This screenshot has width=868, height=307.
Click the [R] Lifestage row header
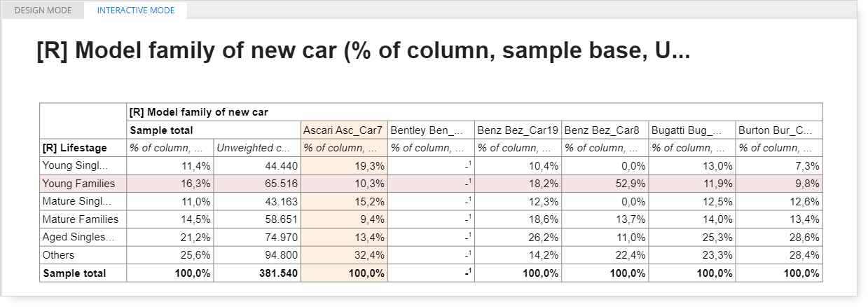click(83, 148)
